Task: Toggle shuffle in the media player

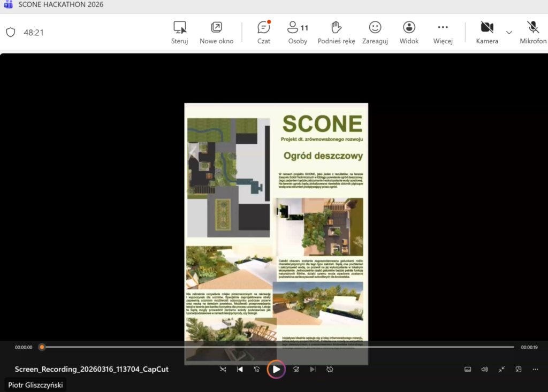Action: [223, 370]
